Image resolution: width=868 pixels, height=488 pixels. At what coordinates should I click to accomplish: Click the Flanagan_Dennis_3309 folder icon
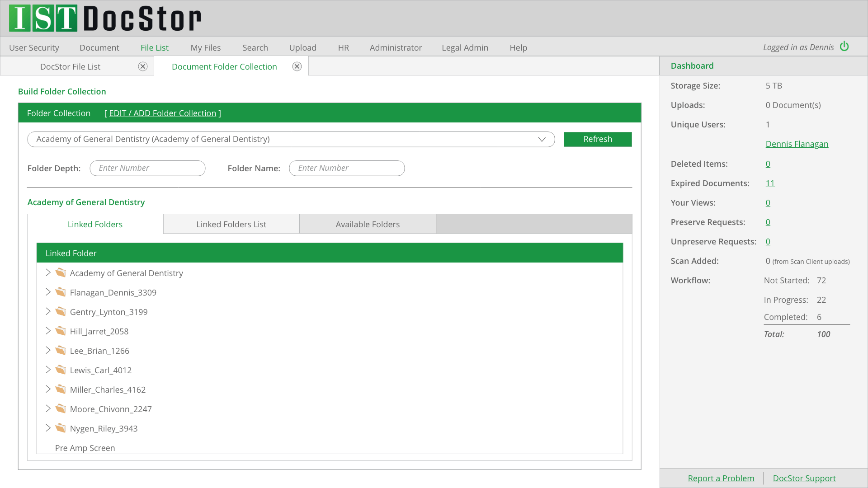click(61, 292)
